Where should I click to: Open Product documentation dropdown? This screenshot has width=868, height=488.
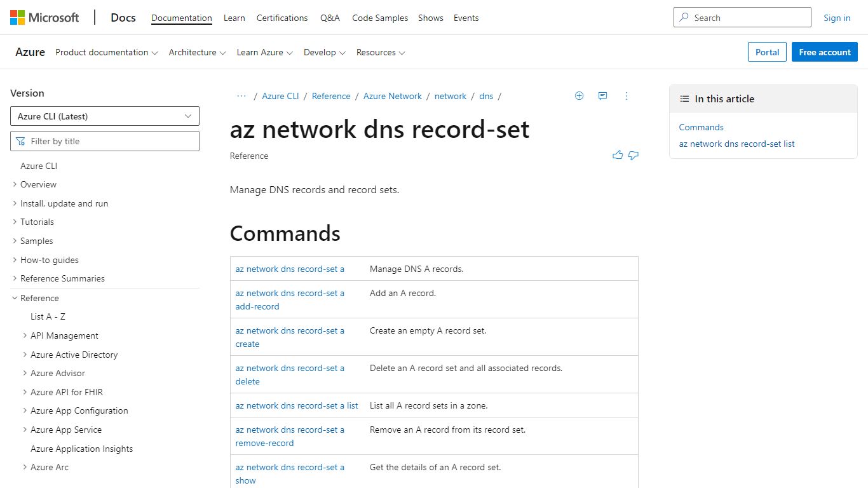[x=106, y=52]
